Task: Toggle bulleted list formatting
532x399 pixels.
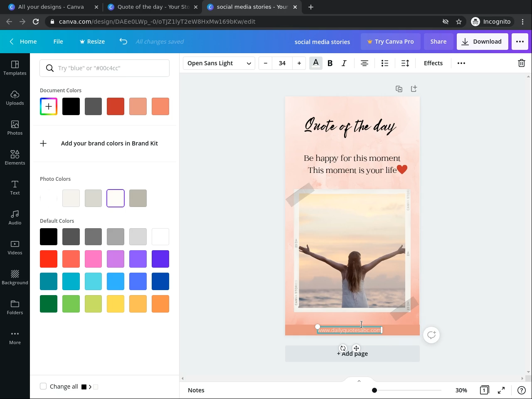Action: [385, 63]
